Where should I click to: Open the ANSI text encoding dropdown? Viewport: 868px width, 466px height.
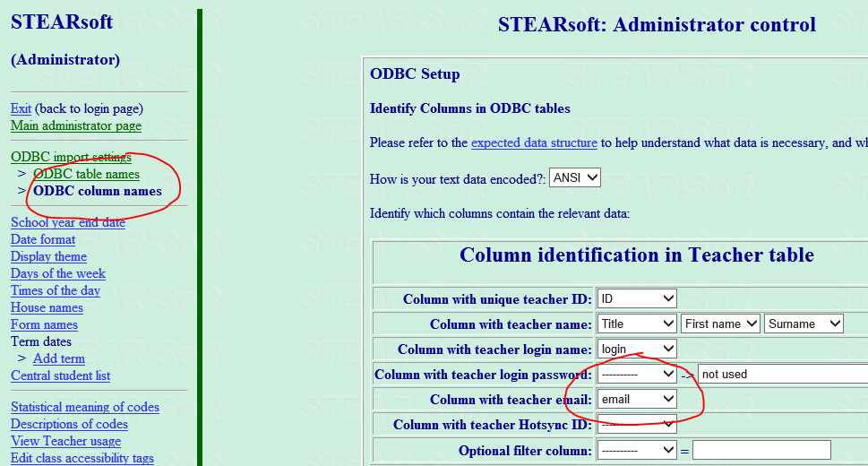[574, 177]
